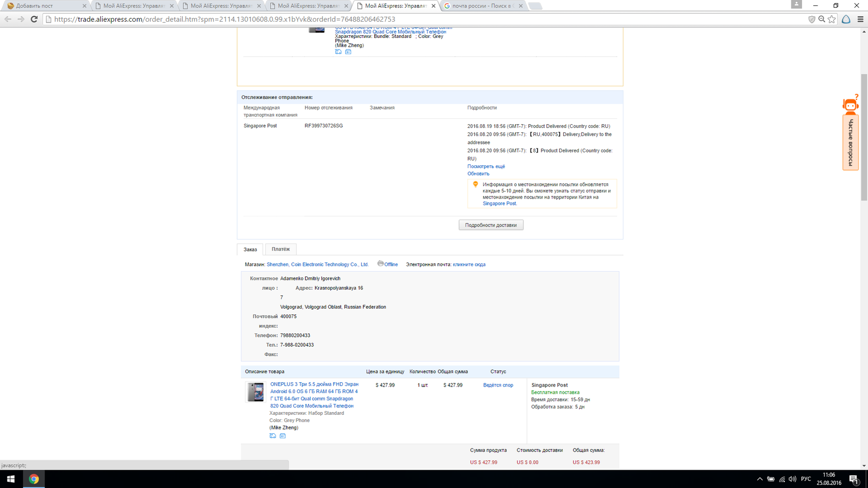
Task: Open a new tab with the new-tab button
Action: coord(535,6)
